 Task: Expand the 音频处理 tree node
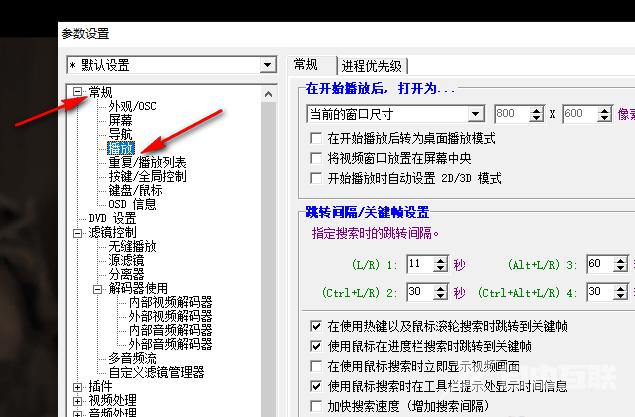pos(77,414)
